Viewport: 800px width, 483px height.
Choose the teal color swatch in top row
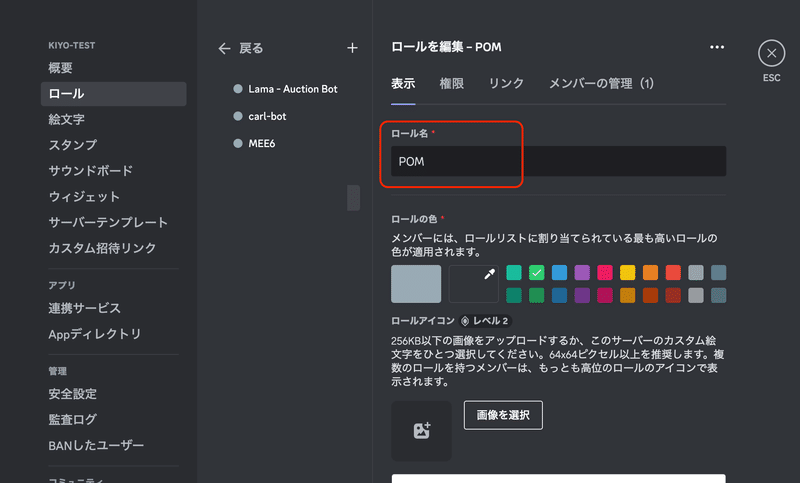pyautogui.click(x=514, y=272)
